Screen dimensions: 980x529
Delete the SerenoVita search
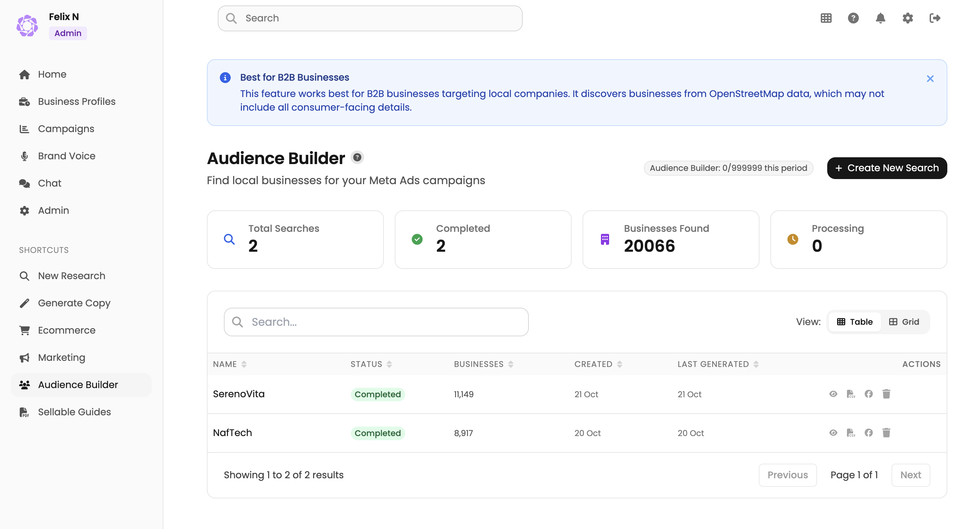[886, 394]
